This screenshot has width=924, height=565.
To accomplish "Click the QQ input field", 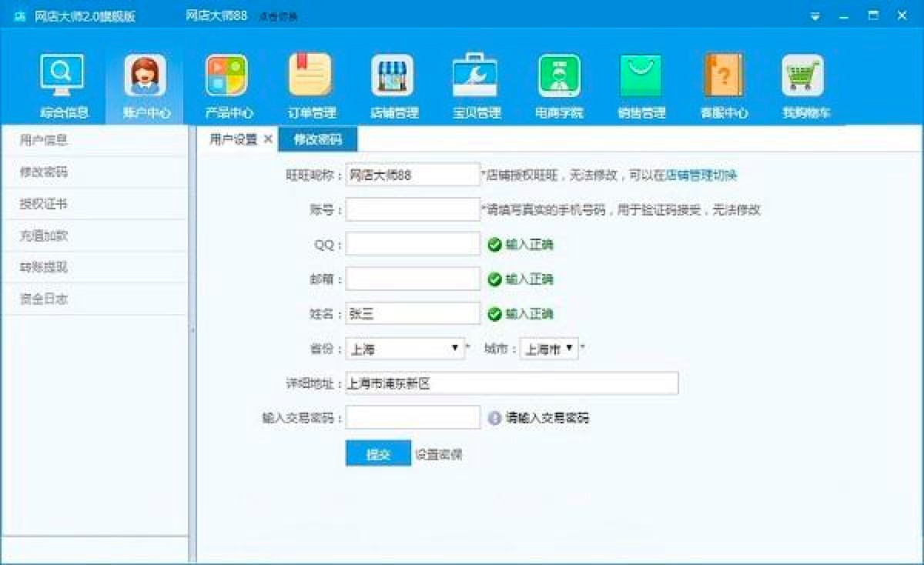I will [x=412, y=244].
